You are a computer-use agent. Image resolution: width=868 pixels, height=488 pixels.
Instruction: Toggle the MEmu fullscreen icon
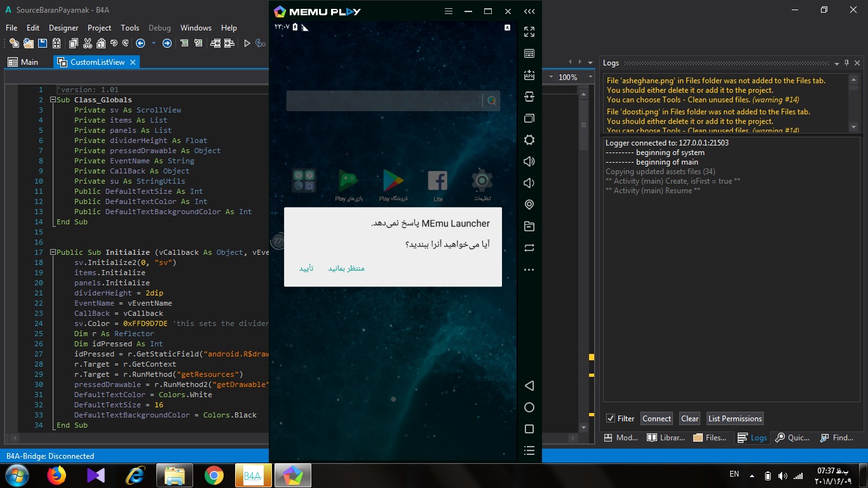click(529, 32)
